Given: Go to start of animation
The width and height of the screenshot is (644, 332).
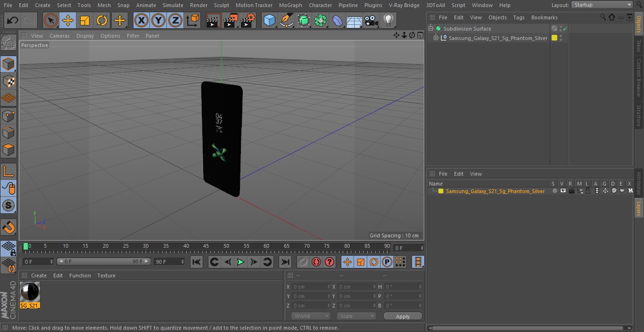Looking at the screenshot, I should click(x=197, y=262).
